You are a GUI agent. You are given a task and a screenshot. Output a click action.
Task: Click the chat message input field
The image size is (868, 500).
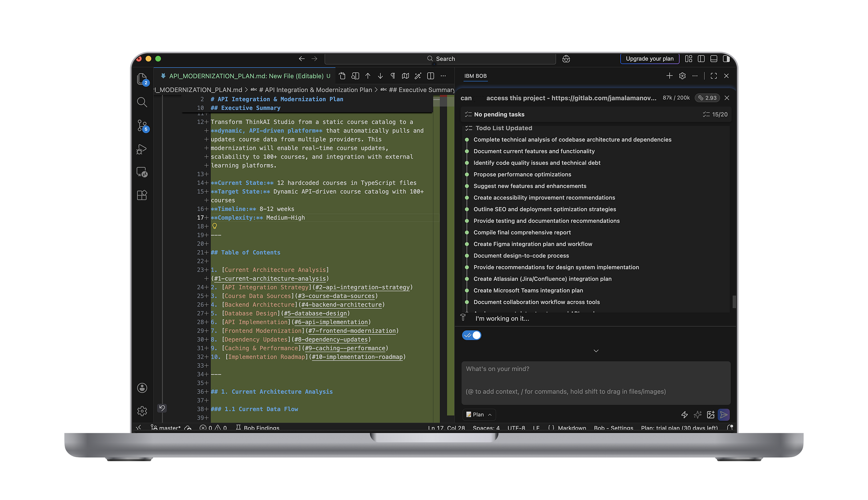[x=596, y=382]
